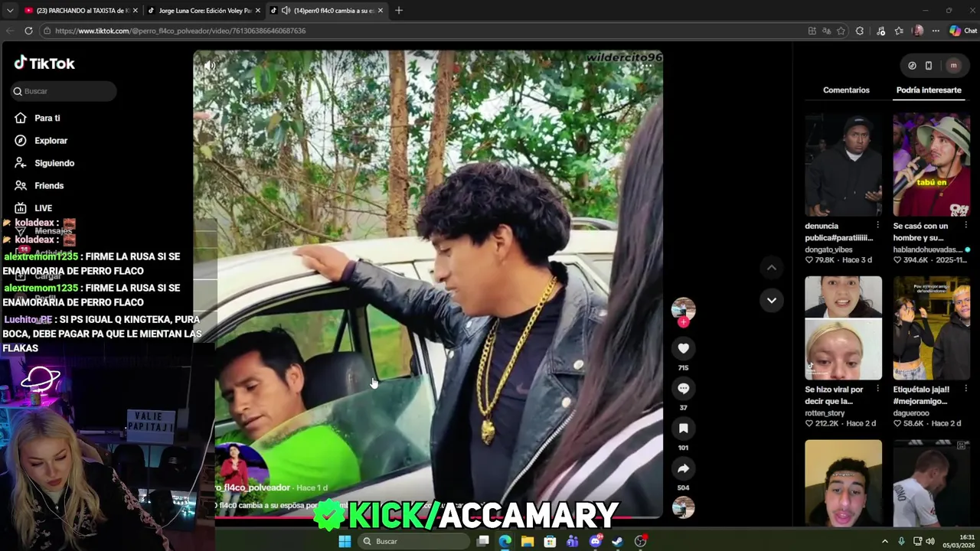Switch to Jorge Luna Core tab

tap(204, 11)
